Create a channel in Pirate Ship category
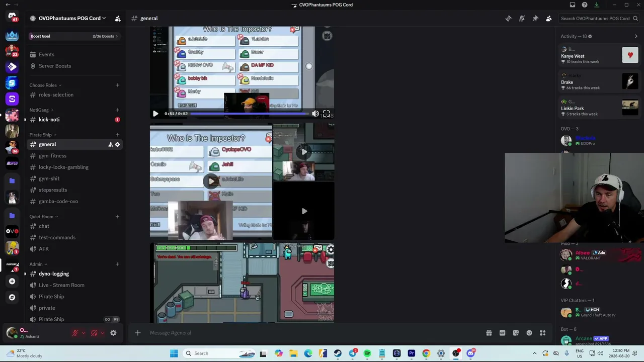644x362 pixels. 117,135
